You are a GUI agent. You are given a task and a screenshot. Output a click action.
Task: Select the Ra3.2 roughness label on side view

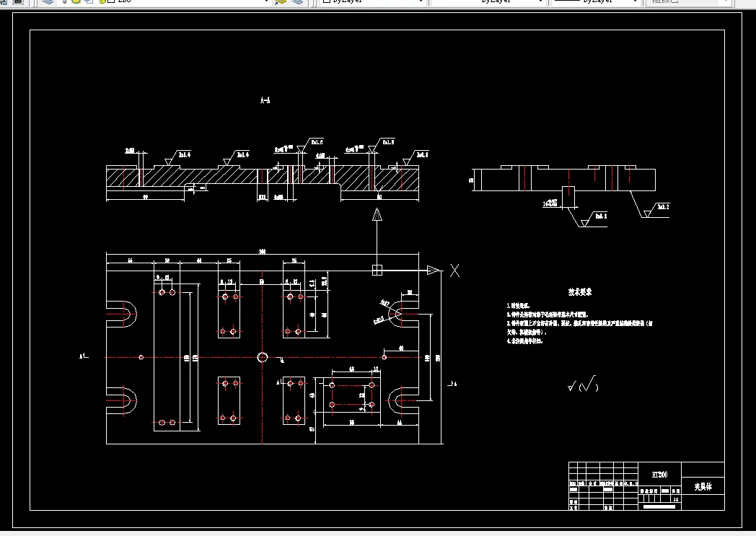664,207
